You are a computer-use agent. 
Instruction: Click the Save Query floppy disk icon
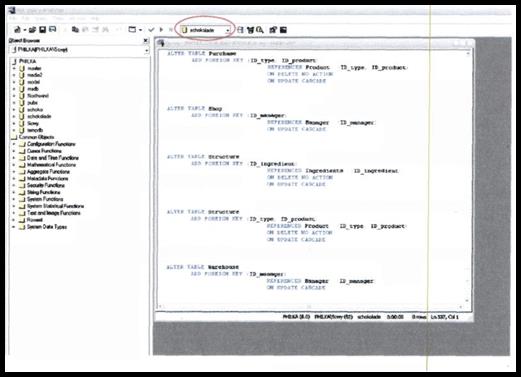[x=43, y=30]
